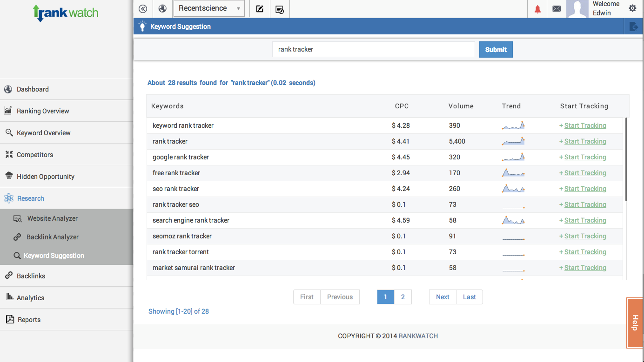This screenshot has height=362, width=644.
Task: Start tracking 'google rank tracker'
Action: [585, 157]
